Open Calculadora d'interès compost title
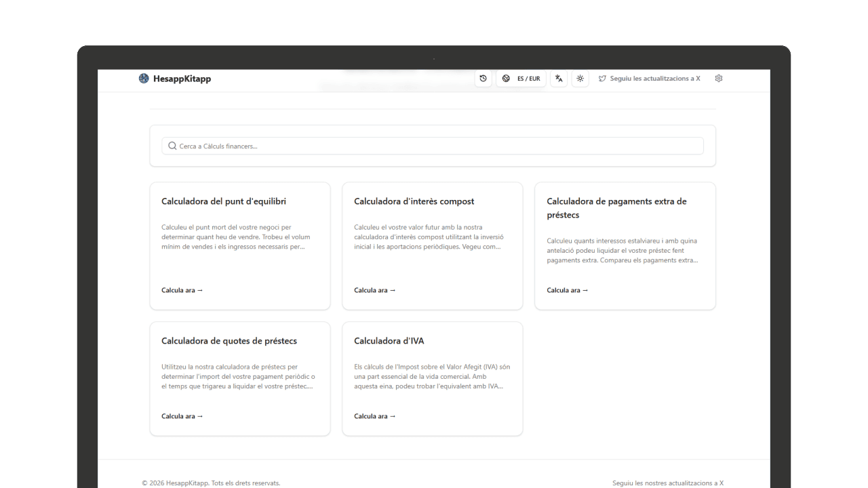Screen dimensions: 868x488 coord(414,201)
